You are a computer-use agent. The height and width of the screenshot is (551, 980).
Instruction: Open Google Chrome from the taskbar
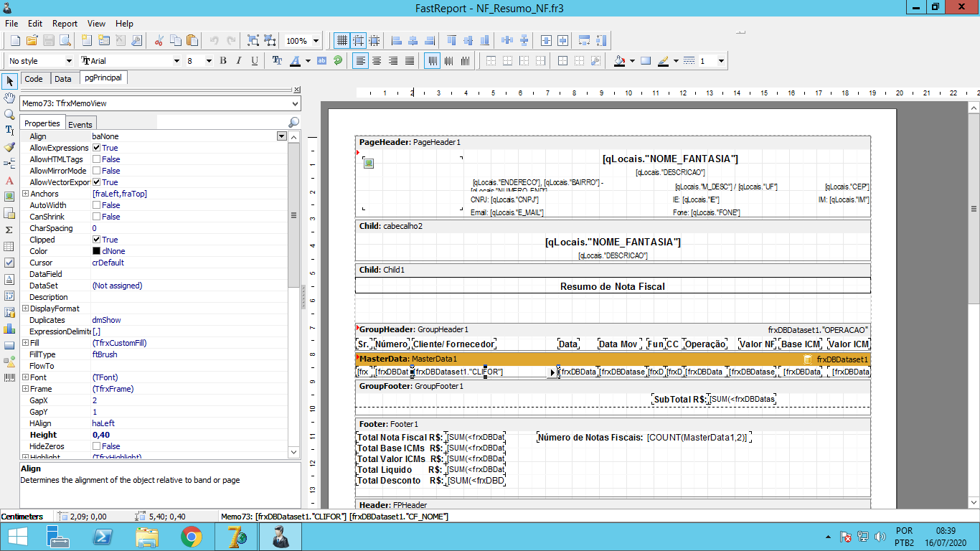(x=191, y=537)
